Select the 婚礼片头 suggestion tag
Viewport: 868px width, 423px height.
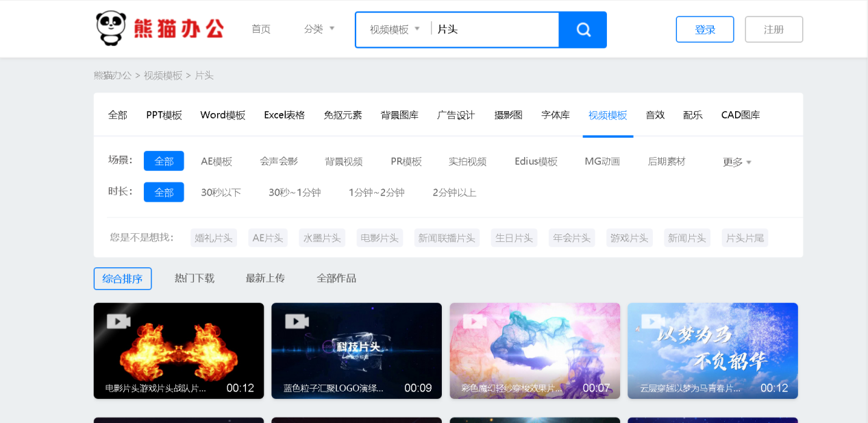[213, 237]
